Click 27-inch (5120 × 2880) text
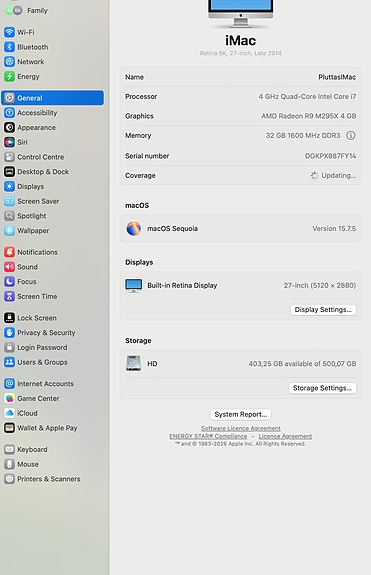 point(320,285)
